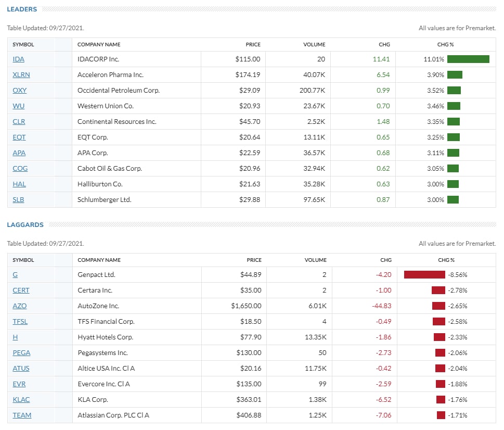This screenshot has width=504, height=430.
Task: Open the TFSL ticker link
Action: [x=20, y=322]
